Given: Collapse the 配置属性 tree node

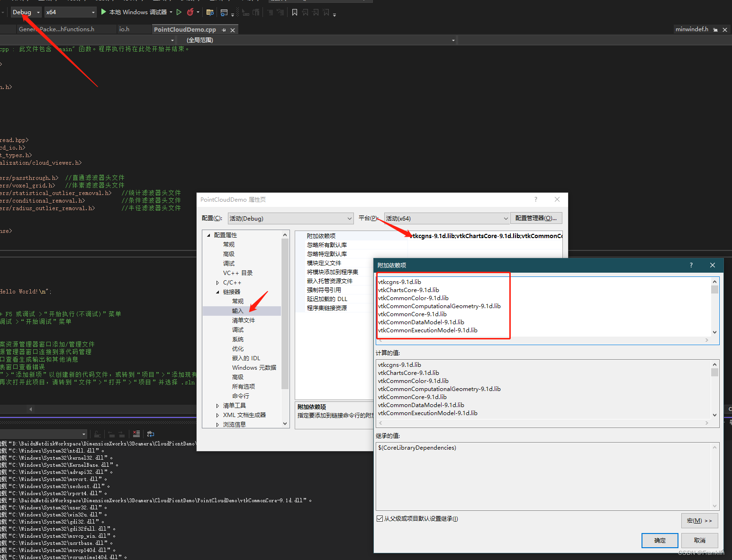Looking at the screenshot, I should pos(208,235).
